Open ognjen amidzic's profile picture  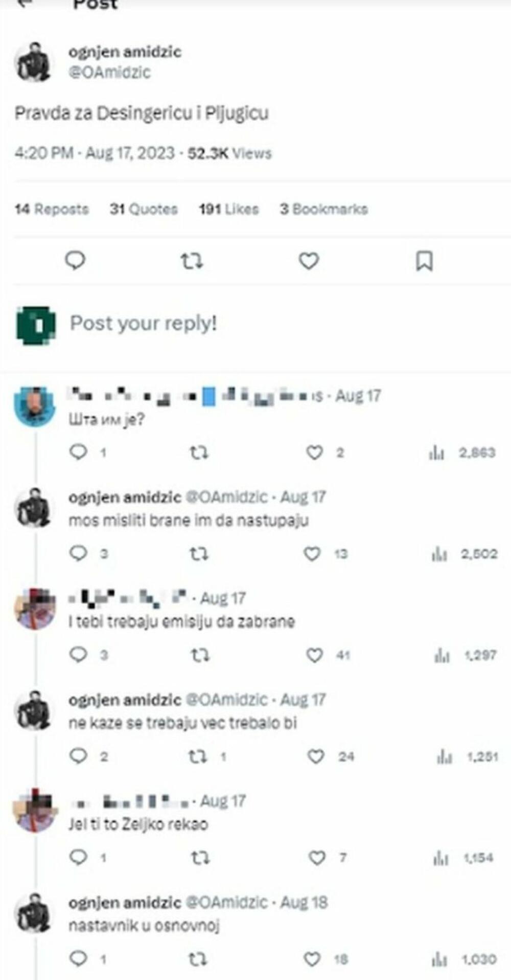pyautogui.click(x=35, y=60)
